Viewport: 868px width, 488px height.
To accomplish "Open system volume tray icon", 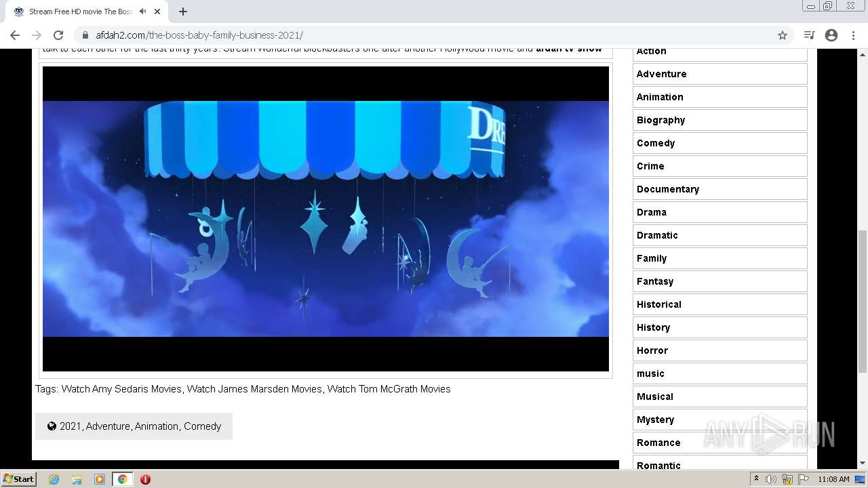I will [x=771, y=479].
